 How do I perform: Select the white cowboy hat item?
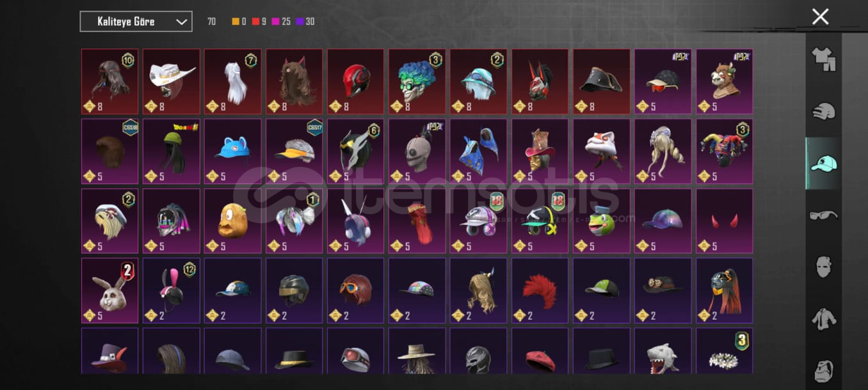click(x=171, y=81)
